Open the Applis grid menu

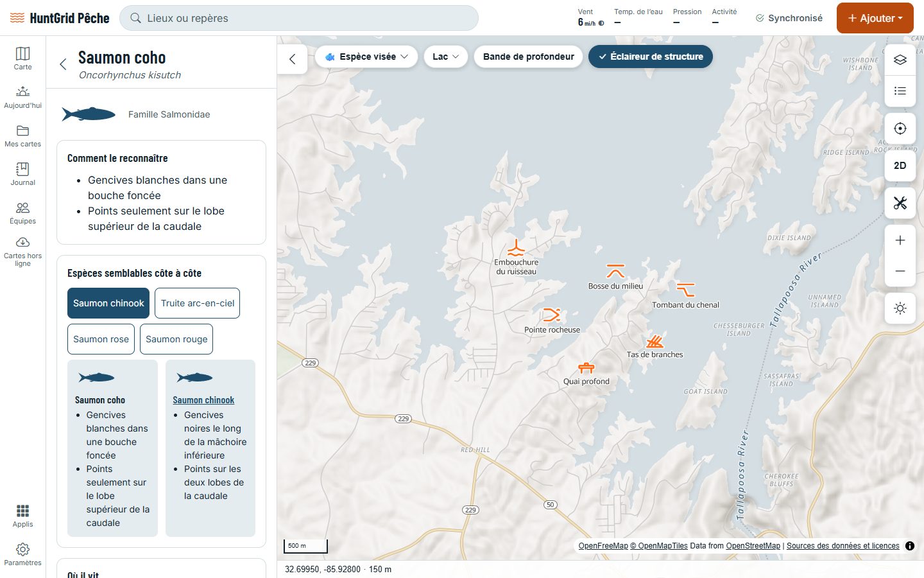tap(22, 516)
